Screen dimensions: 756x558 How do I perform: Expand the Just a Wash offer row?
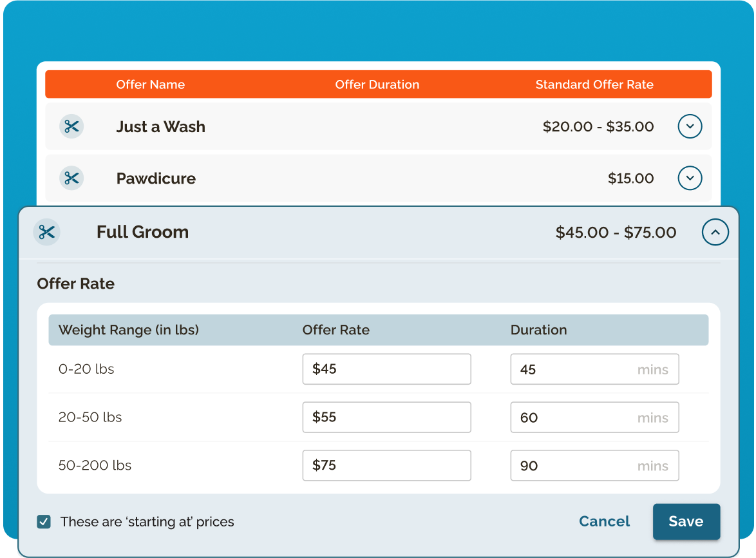(690, 126)
